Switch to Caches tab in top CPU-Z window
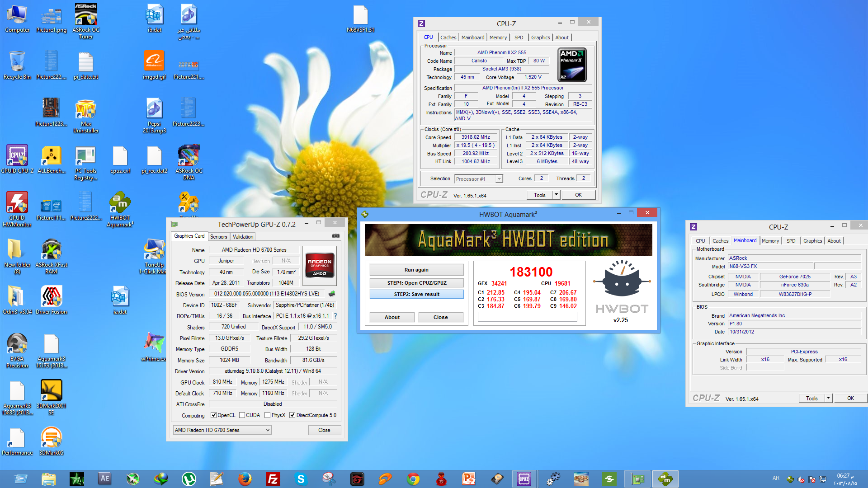 point(448,38)
